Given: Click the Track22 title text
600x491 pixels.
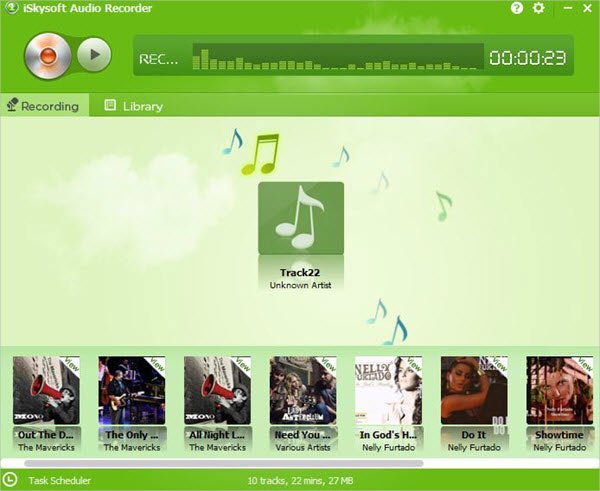Looking at the screenshot, I should pos(300,272).
